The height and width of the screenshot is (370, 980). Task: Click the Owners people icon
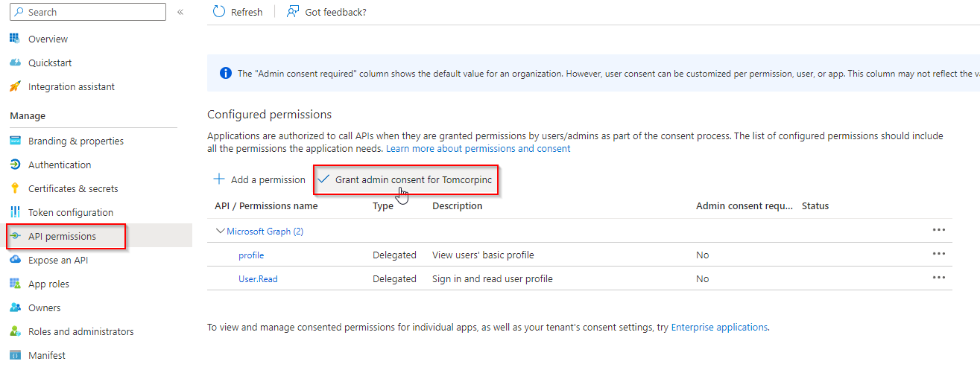pyautogui.click(x=14, y=307)
